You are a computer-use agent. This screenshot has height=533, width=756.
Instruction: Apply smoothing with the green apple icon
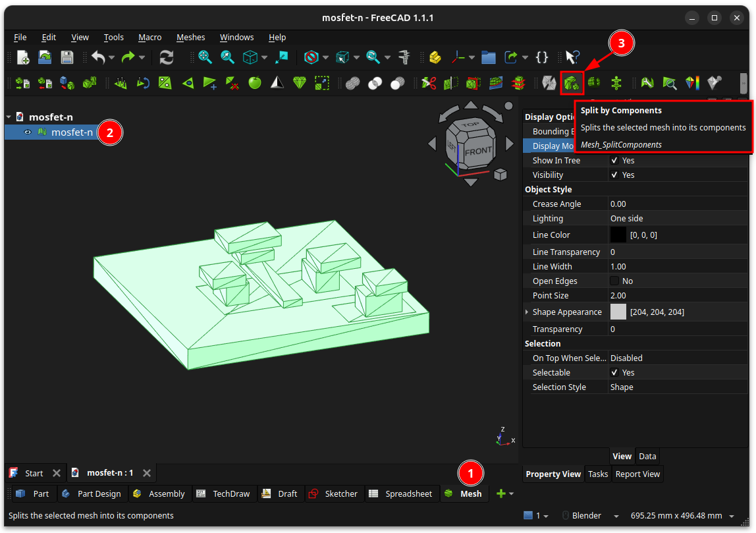(x=255, y=83)
